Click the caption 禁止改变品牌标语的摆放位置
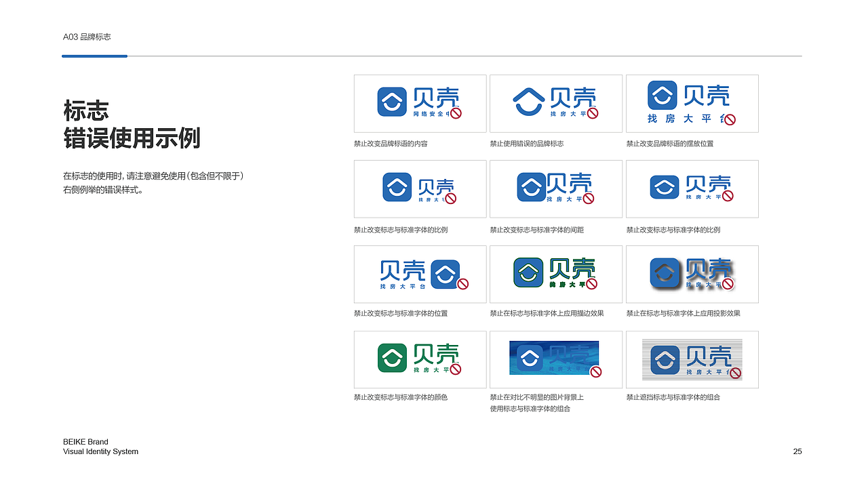Image resolution: width=868 pixels, height=488 pixels. tap(670, 144)
